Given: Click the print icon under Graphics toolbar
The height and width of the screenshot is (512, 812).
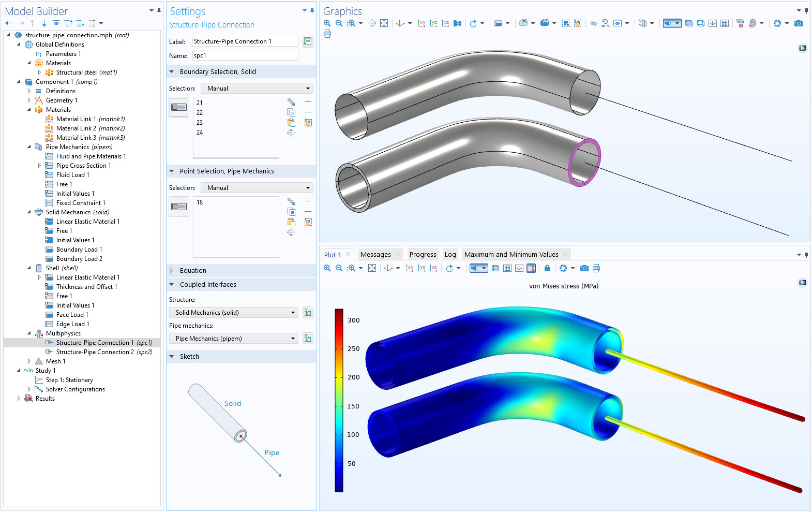Looking at the screenshot, I should point(327,34).
